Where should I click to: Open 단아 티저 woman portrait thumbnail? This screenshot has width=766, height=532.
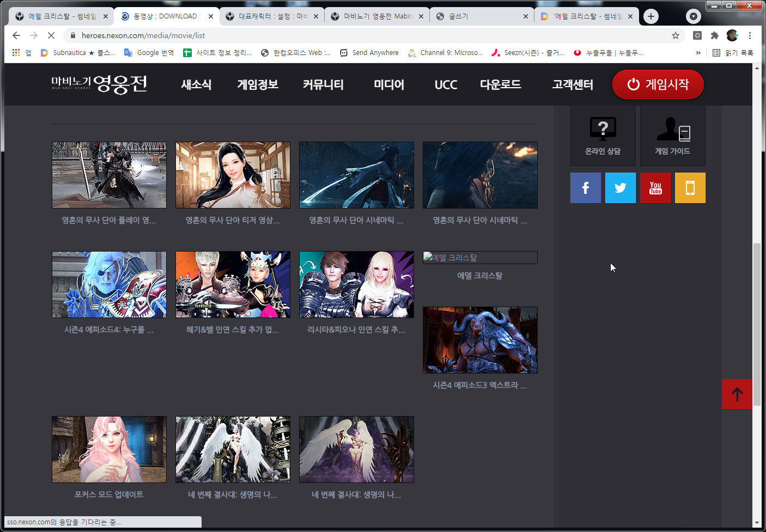coord(233,175)
